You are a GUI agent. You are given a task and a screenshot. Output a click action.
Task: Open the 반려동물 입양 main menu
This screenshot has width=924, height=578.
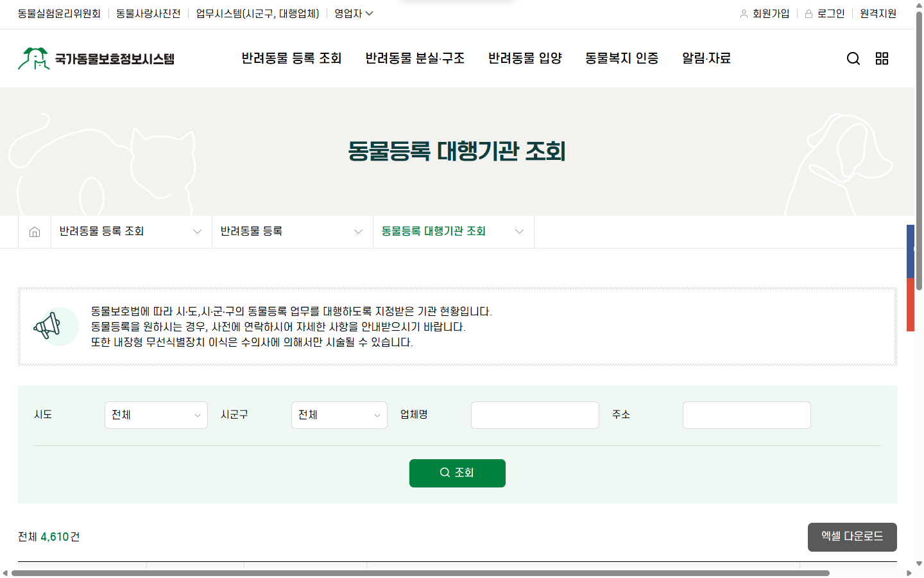tap(525, 58)
